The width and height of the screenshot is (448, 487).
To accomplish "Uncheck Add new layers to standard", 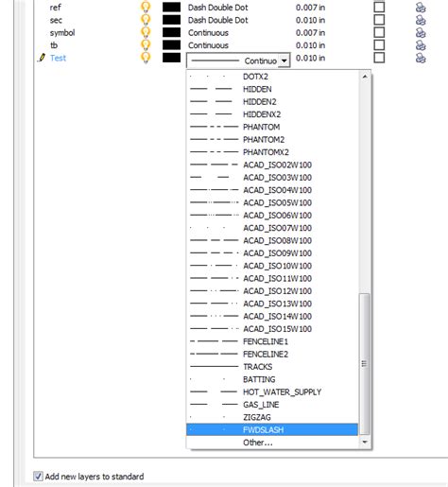I will tap(38, 476).
